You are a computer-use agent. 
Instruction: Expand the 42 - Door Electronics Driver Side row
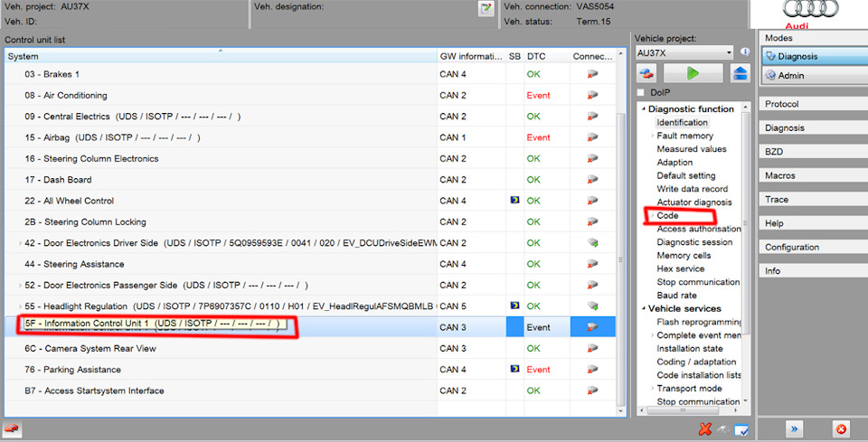click(21, 243)
